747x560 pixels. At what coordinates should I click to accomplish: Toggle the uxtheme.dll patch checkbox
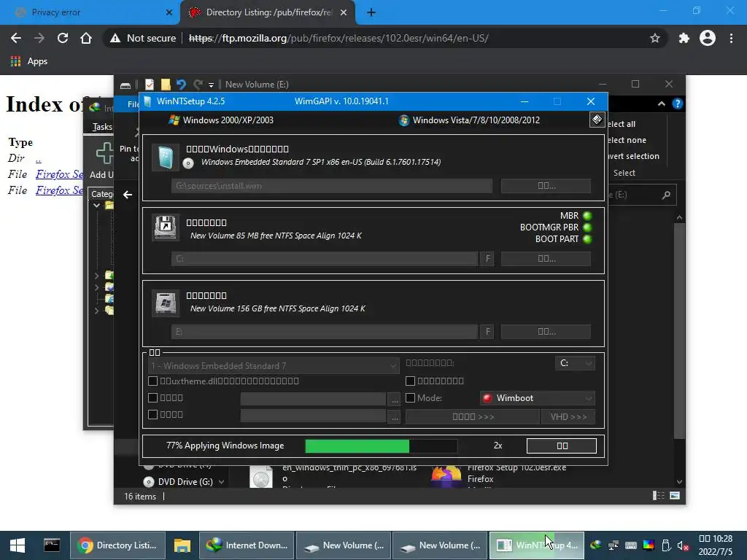coord(153,381)
